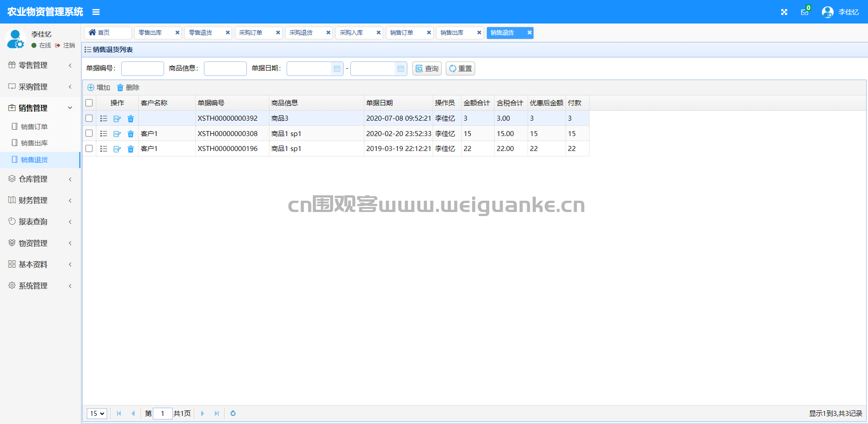This screenshot has width=868, height=424.
Task: Edit icon for row XSTH00000000392
Action: pos(117,118)
